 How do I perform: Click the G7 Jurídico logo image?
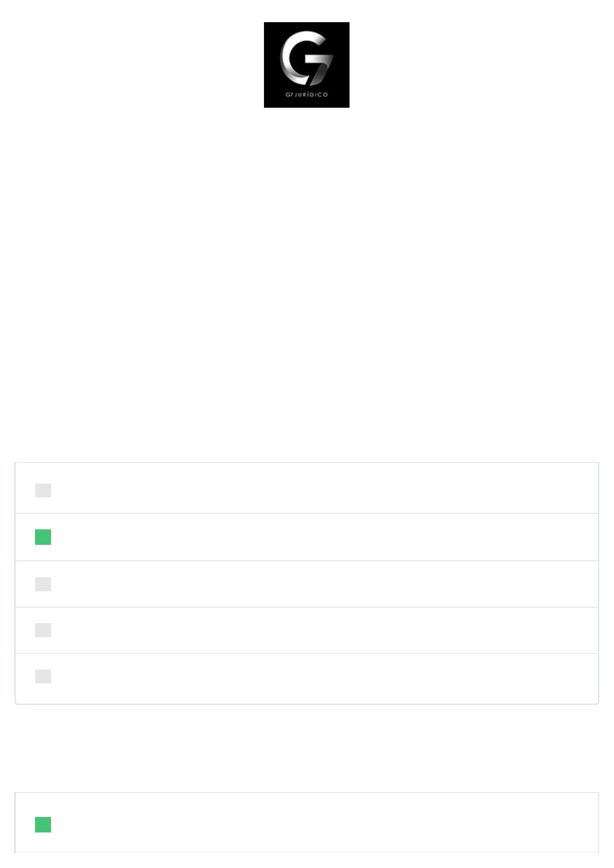tap(306, 65)
